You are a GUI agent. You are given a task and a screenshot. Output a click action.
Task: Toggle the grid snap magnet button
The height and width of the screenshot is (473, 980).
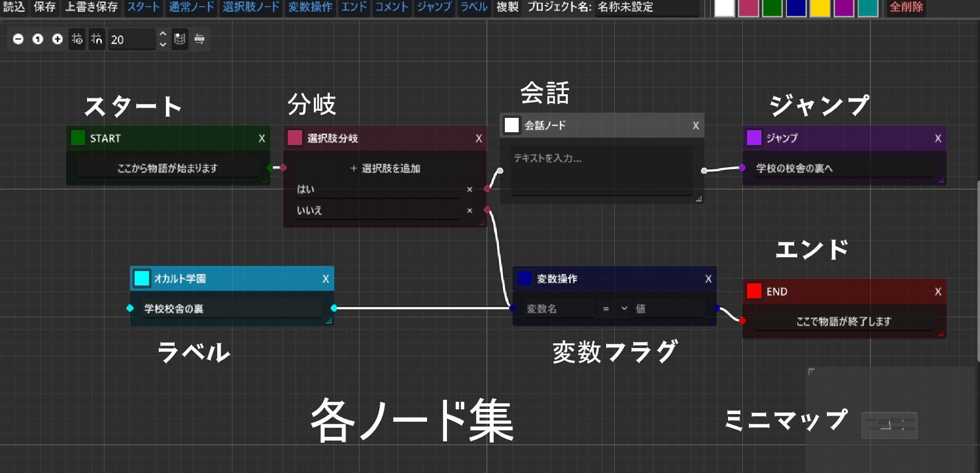[x=97, y=39]
